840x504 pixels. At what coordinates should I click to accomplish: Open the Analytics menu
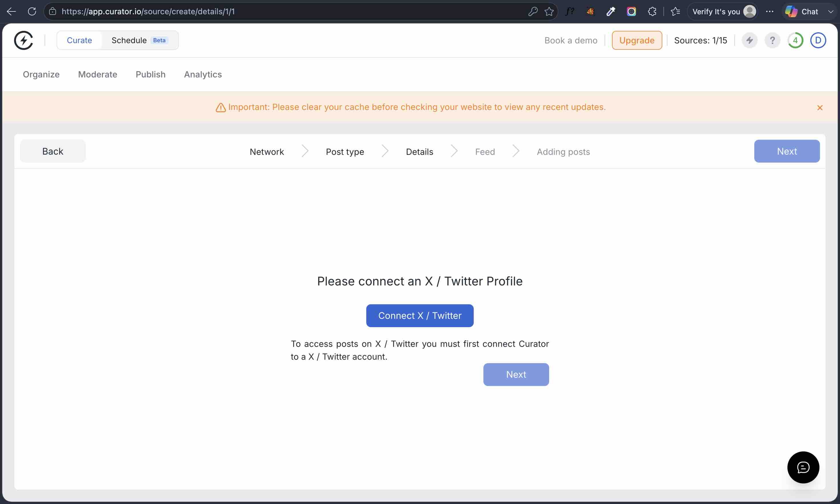[x=203, y=74]
